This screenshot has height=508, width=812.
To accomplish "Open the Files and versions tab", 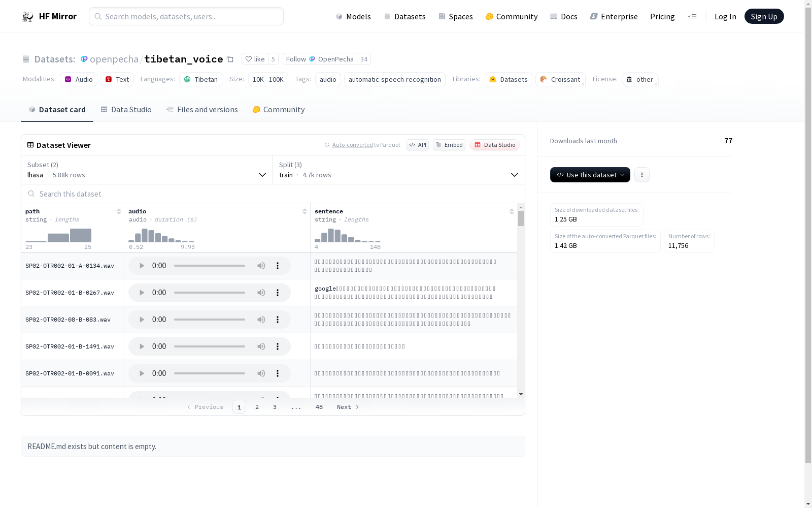I will click(x=202, y=110).
